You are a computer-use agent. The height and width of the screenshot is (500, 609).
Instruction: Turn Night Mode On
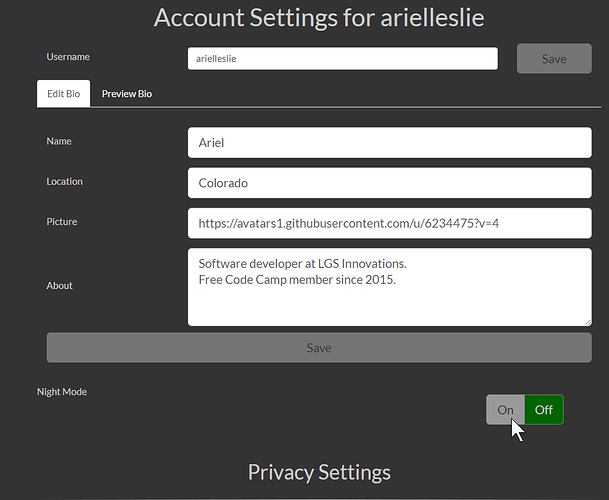pos(505,410)
